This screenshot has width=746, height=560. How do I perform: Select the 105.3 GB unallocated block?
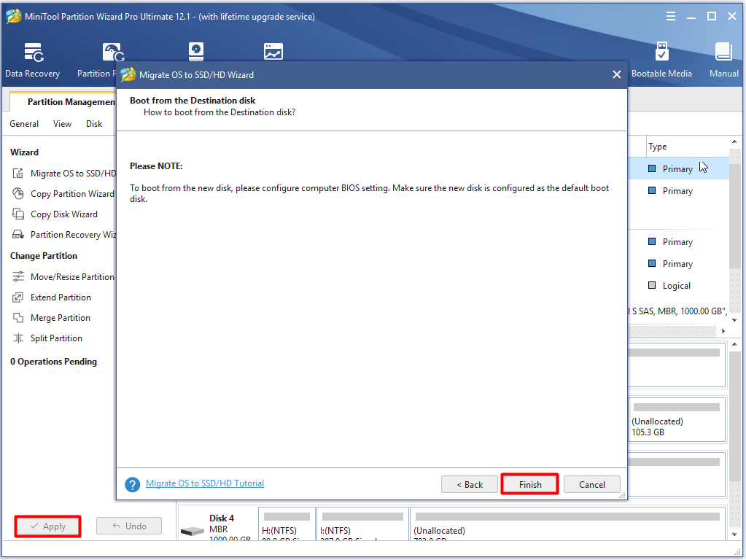pyautogui.click(x=677, y=420)
